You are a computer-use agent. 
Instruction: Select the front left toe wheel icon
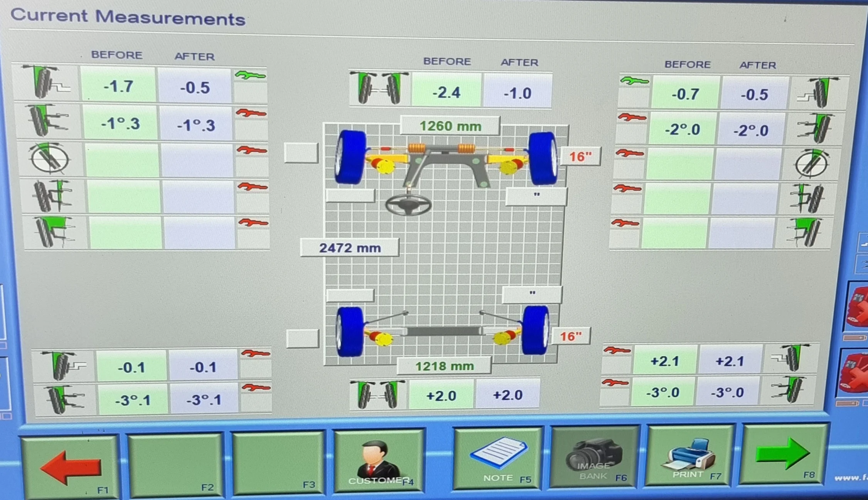click(x=46, y=83)
